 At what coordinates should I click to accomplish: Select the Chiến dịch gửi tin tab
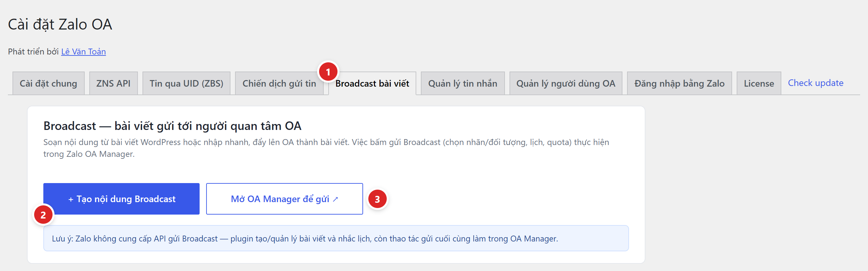[x=279, y=83]
